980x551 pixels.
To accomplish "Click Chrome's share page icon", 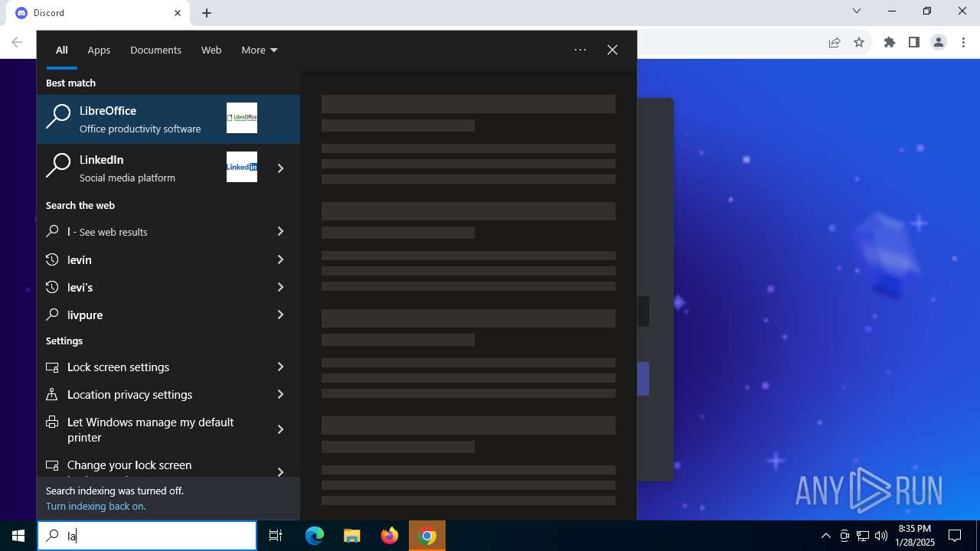I will click(835, 43).
